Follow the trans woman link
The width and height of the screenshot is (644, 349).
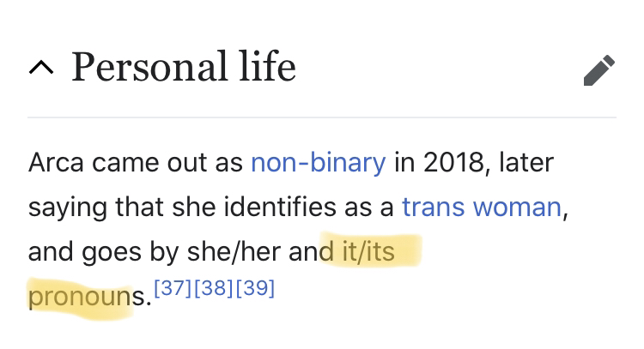481,207
